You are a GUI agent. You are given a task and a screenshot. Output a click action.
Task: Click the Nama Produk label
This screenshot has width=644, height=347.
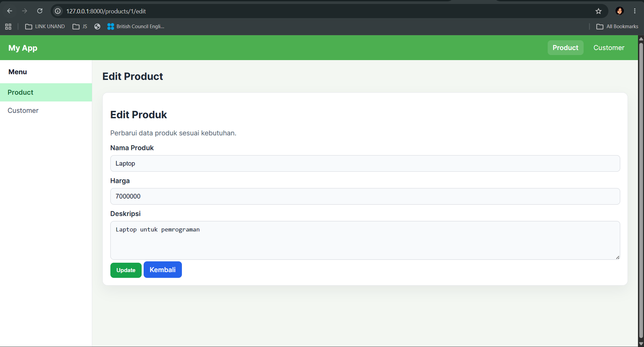132,148
